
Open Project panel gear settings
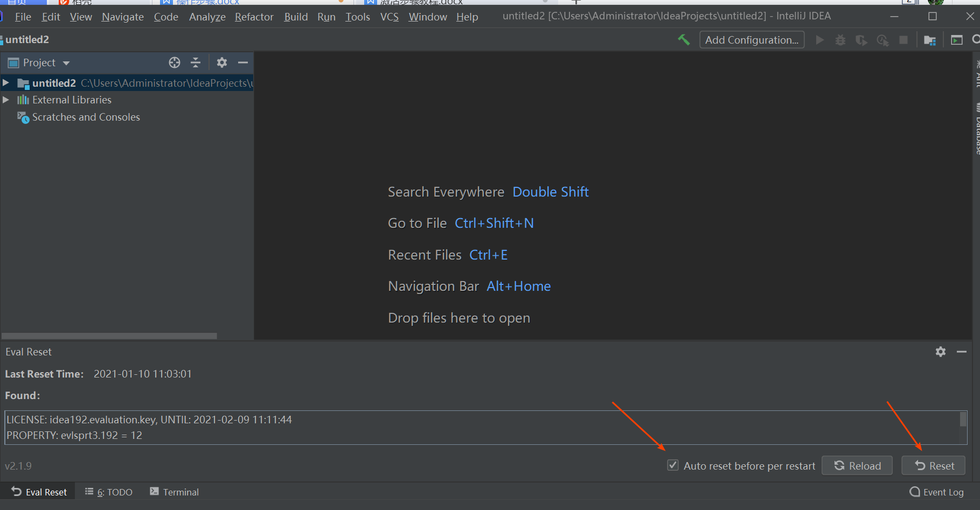point(222,62)
